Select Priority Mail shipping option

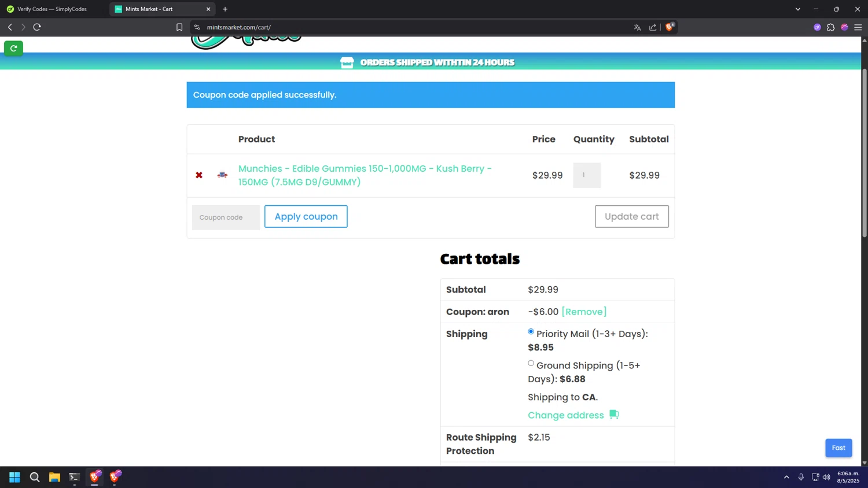531,332
